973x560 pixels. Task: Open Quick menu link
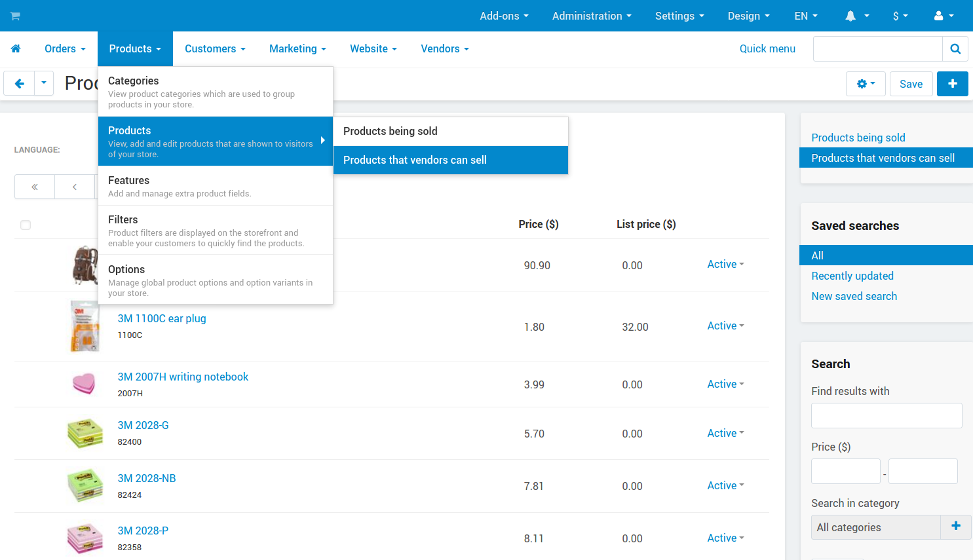[767, 48]
